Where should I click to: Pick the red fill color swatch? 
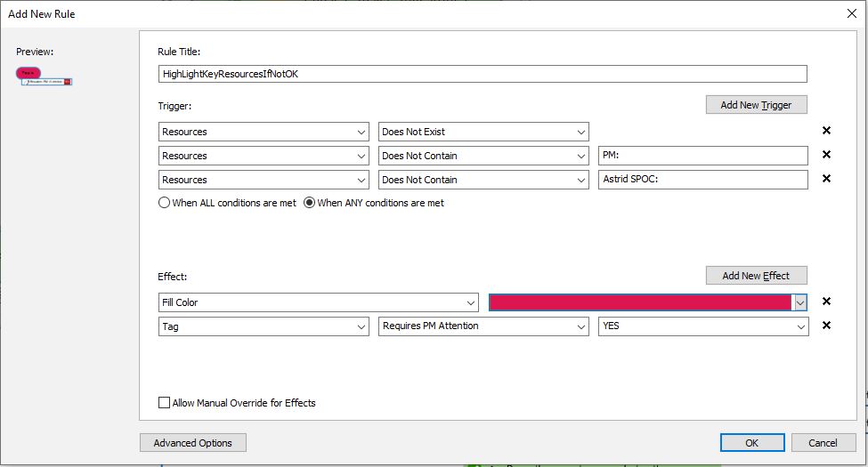point(640,302)
